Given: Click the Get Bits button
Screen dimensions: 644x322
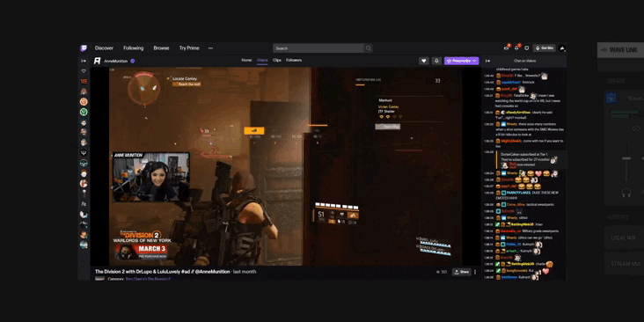Looking at the screenshot, I should coord(545,48).
